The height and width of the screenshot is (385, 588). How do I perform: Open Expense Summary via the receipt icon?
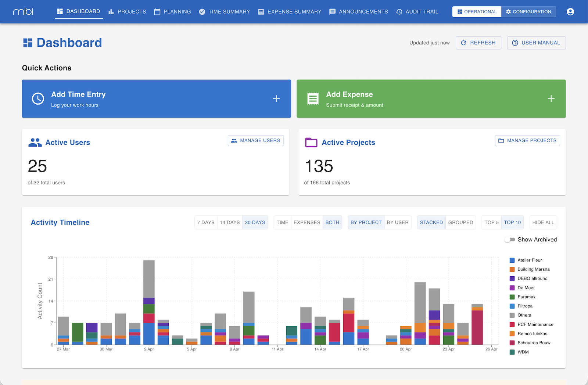pos(261,11)
